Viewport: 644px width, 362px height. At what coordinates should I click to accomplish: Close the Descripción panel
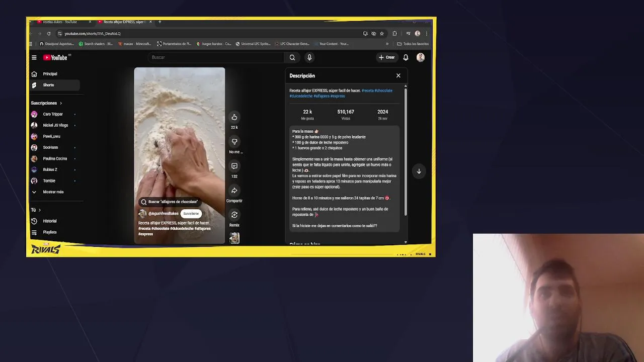point(398,75)
